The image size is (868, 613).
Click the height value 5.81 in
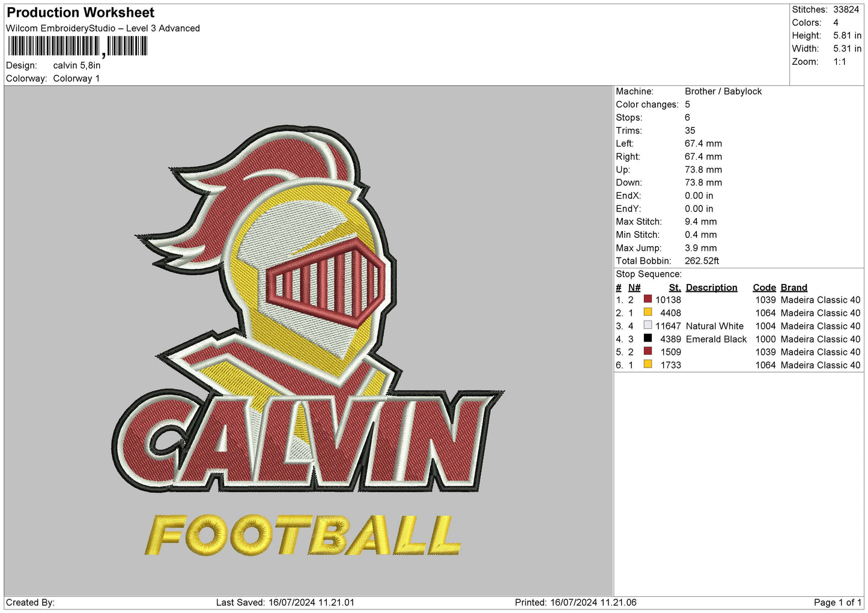coord(847,35)
